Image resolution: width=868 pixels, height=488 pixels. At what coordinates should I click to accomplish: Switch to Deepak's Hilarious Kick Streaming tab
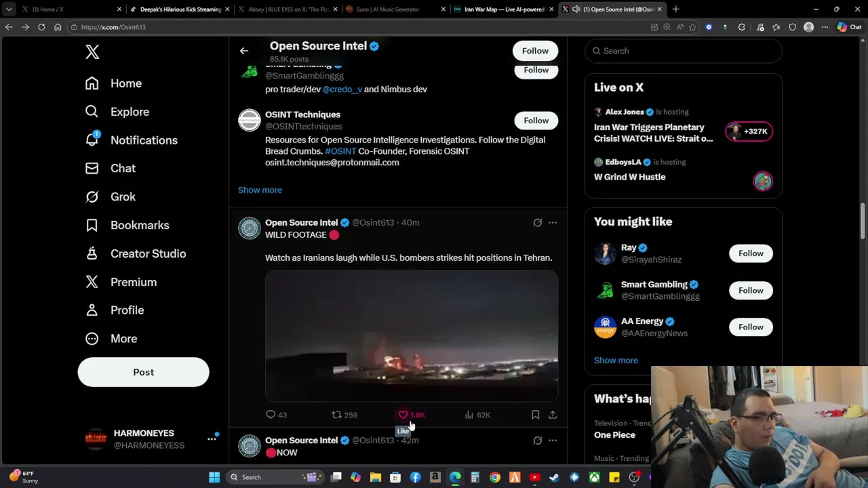click(x=180, y=9)
